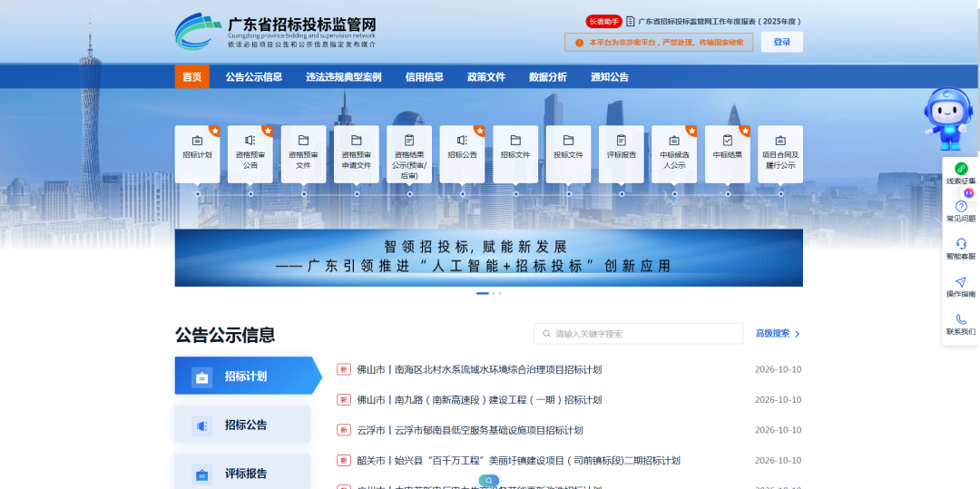Open the 招标计划 process card

(x=197, y=154)
